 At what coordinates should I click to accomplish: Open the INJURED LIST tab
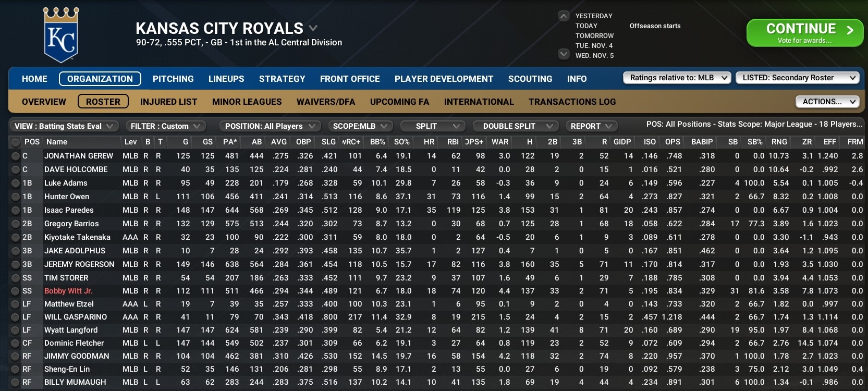tap(168, 102)
